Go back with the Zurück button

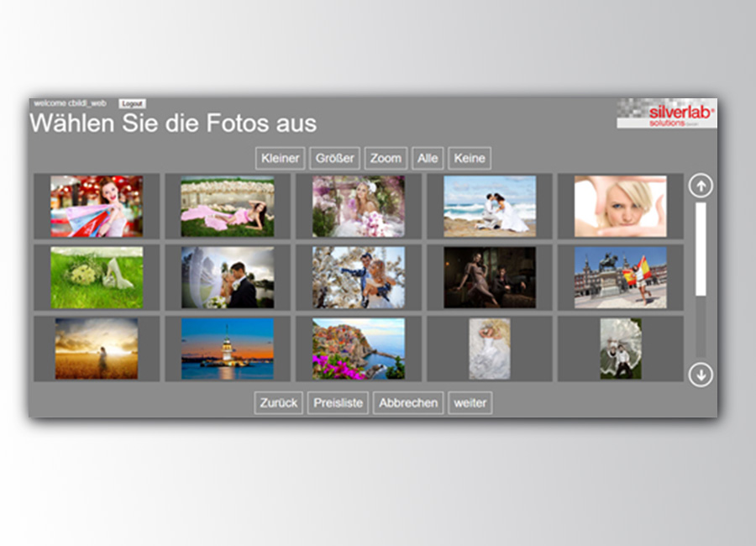click(278, 402)
